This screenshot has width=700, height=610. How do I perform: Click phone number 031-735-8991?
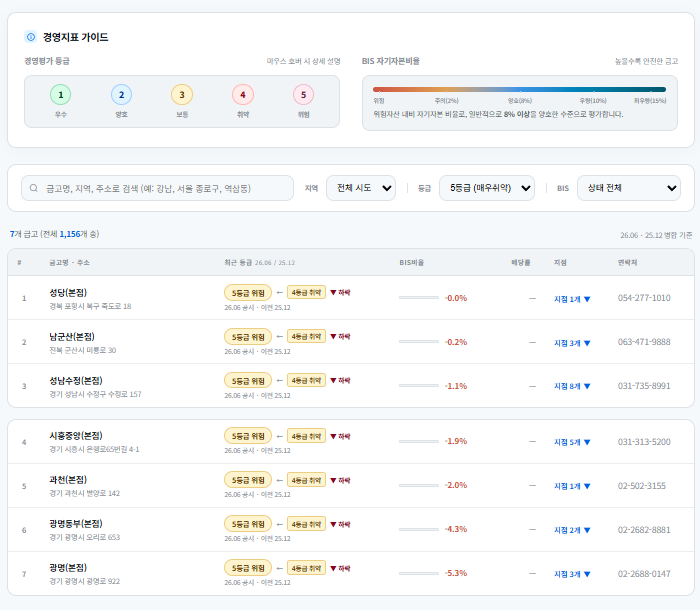tap(644, 386)
